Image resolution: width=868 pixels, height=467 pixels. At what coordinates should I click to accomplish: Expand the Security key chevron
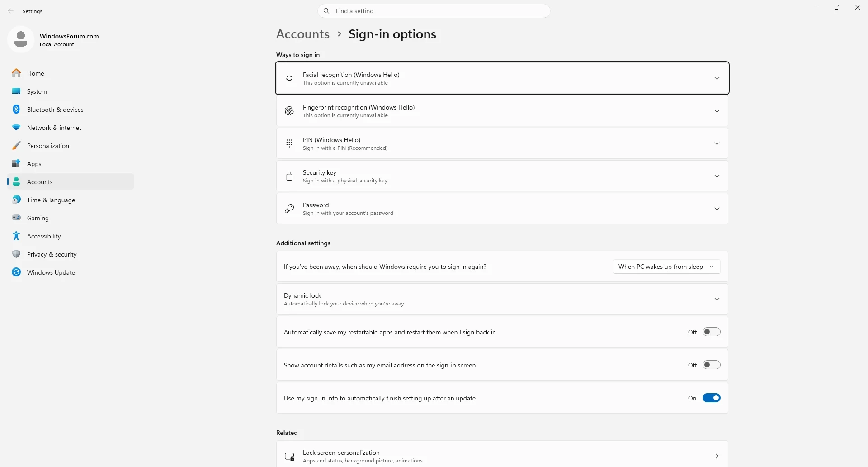coord(717,176)
